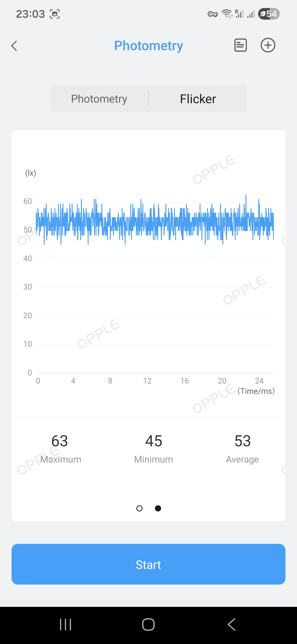This screenshot has width=297, height=644.
Task: Tap the Android recent apps button
Action: tap(65, 624)
